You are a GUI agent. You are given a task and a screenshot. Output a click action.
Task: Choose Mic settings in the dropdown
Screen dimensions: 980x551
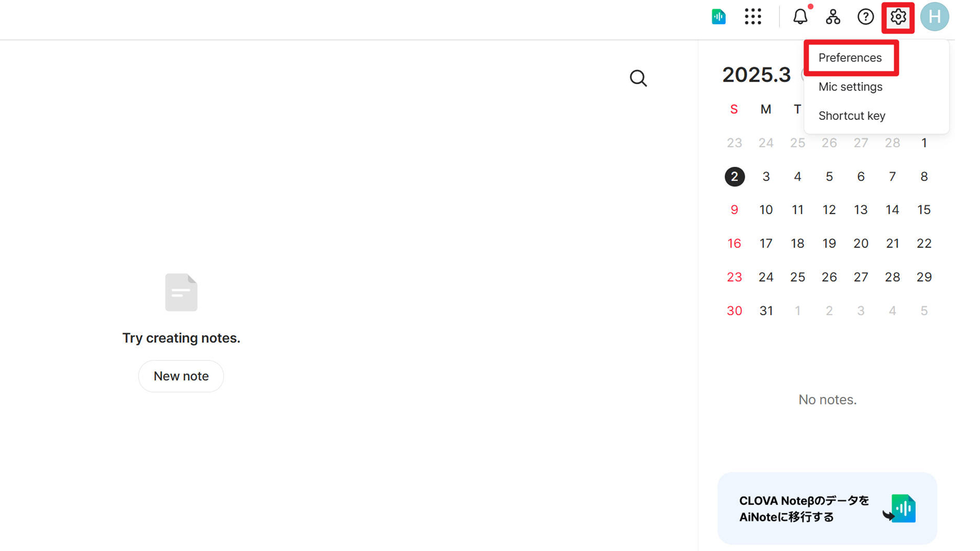pyautogui.click(x=850, y=87)
